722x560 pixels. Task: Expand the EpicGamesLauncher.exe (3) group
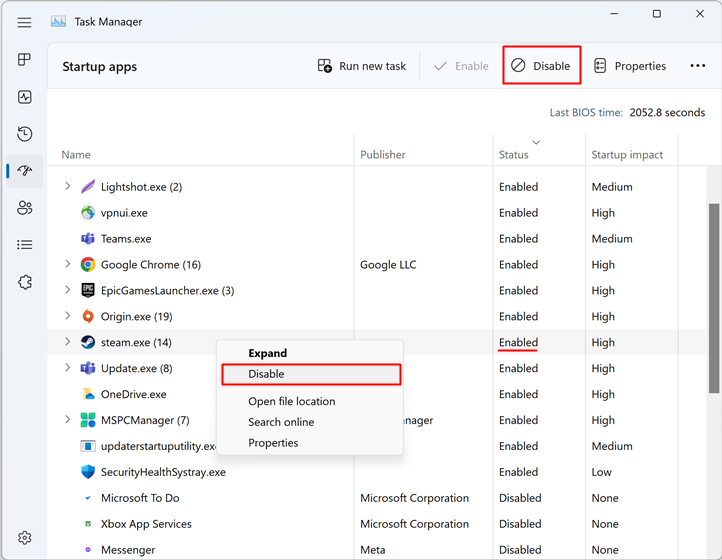click(x=68, y=291)
